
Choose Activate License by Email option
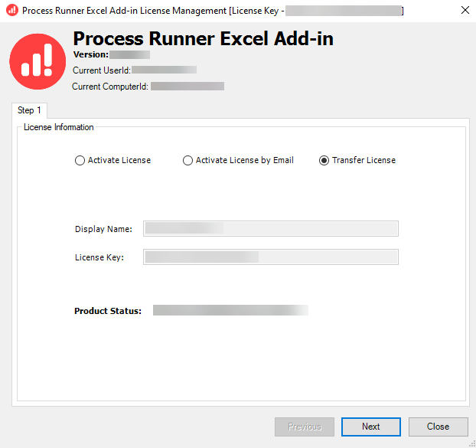pos(187,161)
